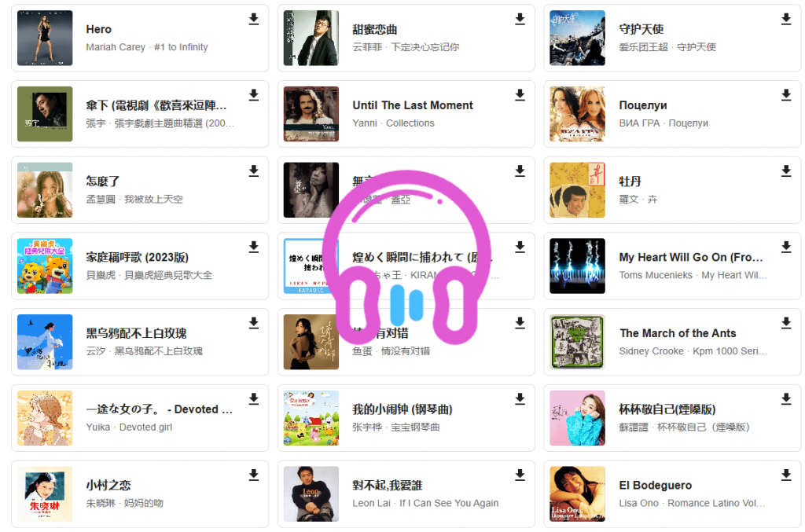Download 小村之恋 by 朱晓琳

[254, 475]
